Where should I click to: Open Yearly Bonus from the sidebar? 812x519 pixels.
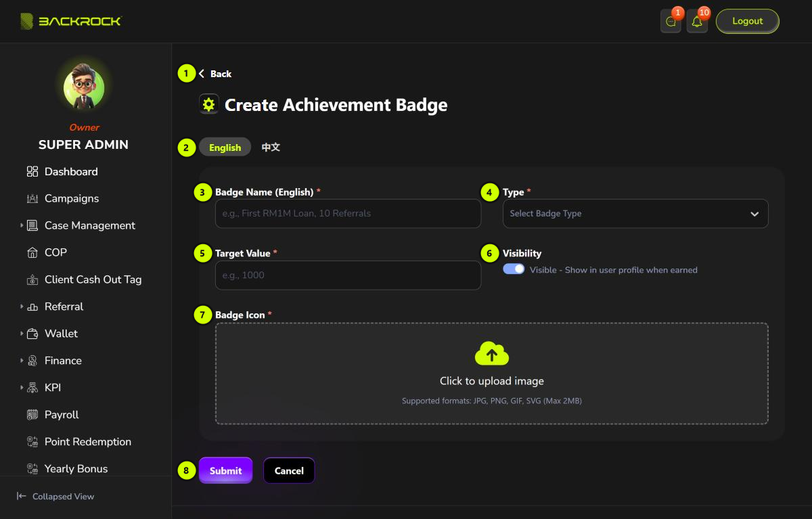coord(76,469)
